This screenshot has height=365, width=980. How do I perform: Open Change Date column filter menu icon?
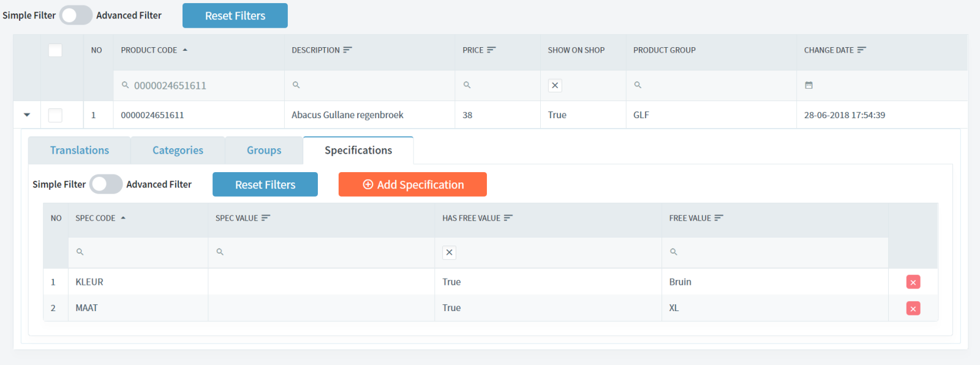[861, 50]
